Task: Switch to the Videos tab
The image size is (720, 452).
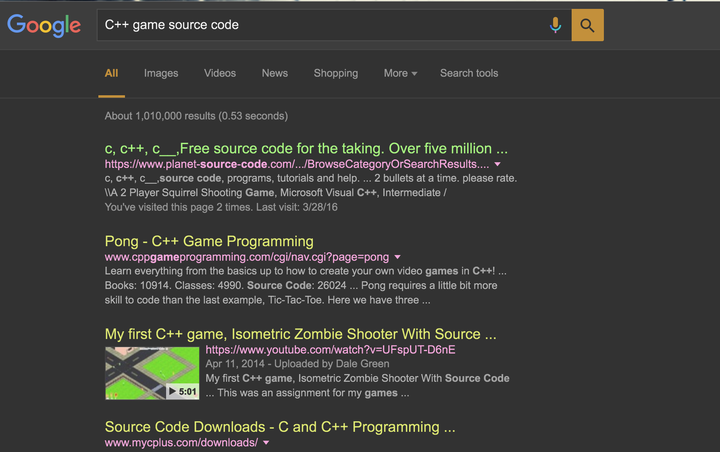Action: 220,73
